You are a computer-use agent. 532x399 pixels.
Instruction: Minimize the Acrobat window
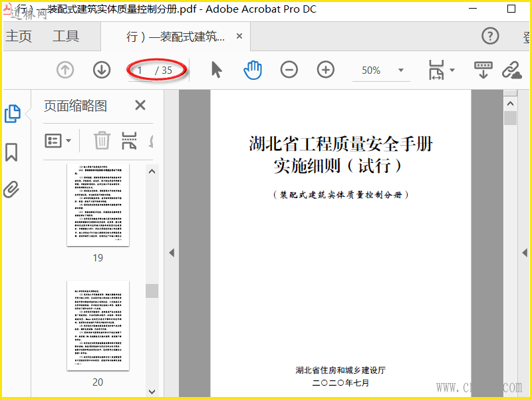pyautogui.click(x=473, y=9)
